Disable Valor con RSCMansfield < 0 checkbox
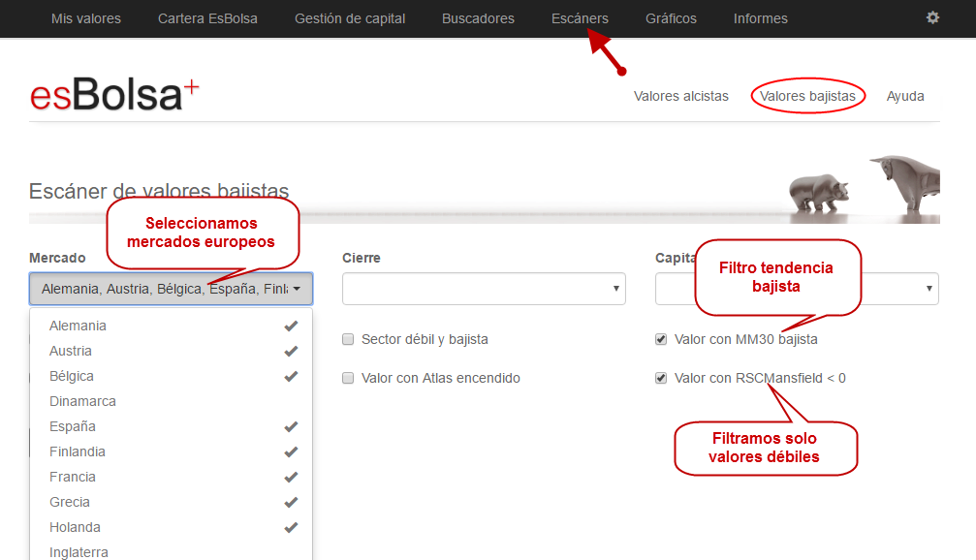Screen dimensions: 976x560 click(x=661, y=379)
